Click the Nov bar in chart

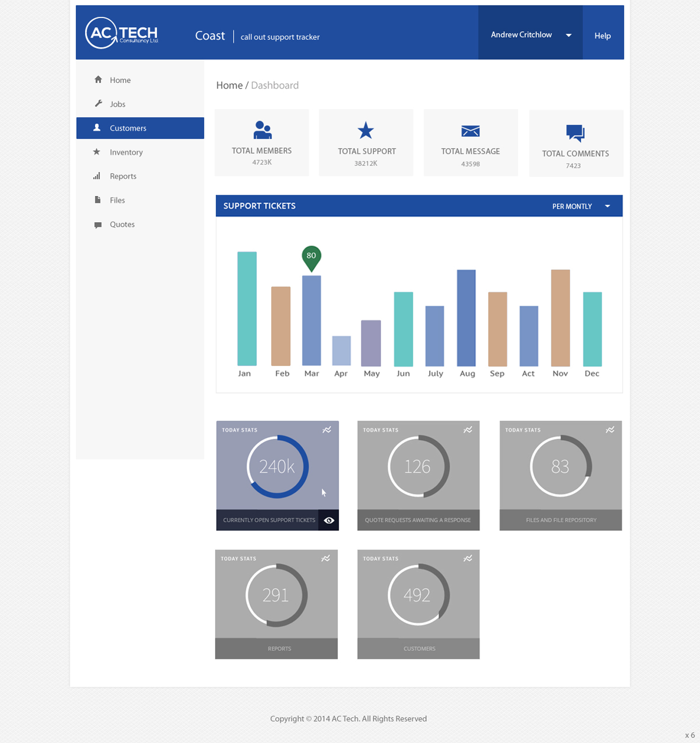(x=560, y=318)
